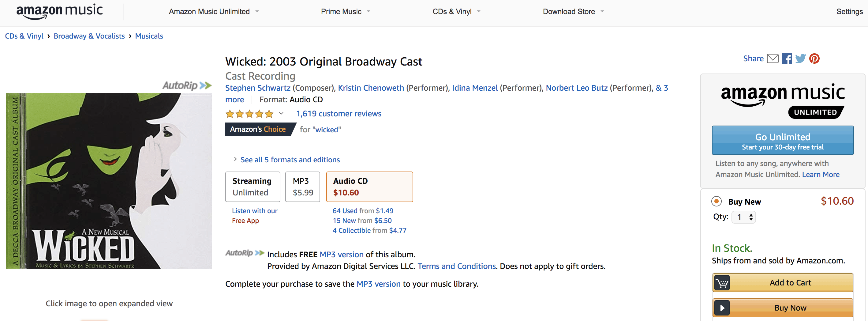Share the album on Twitter

800,59
